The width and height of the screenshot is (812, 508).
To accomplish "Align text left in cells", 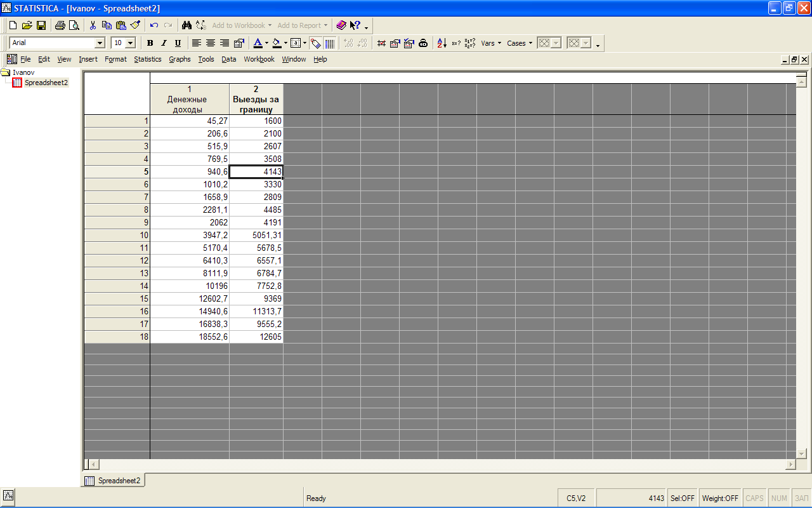I will point(197,43).
